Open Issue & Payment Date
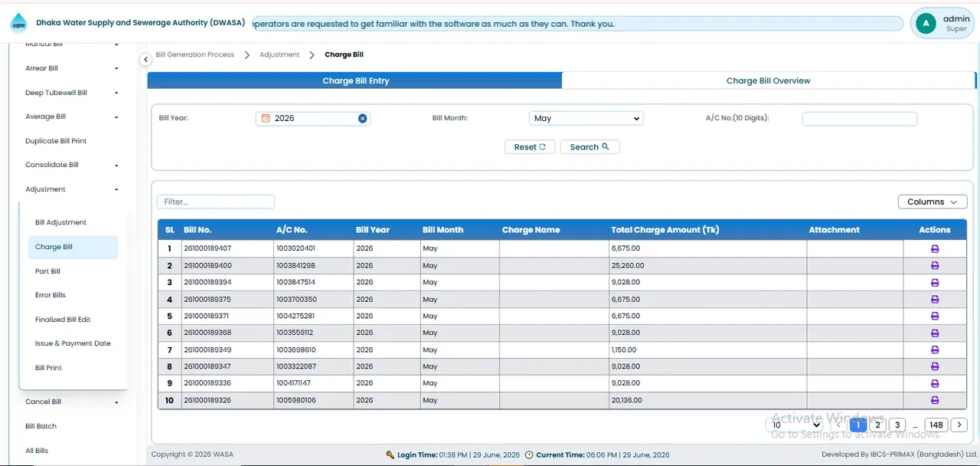 (73, 343)
